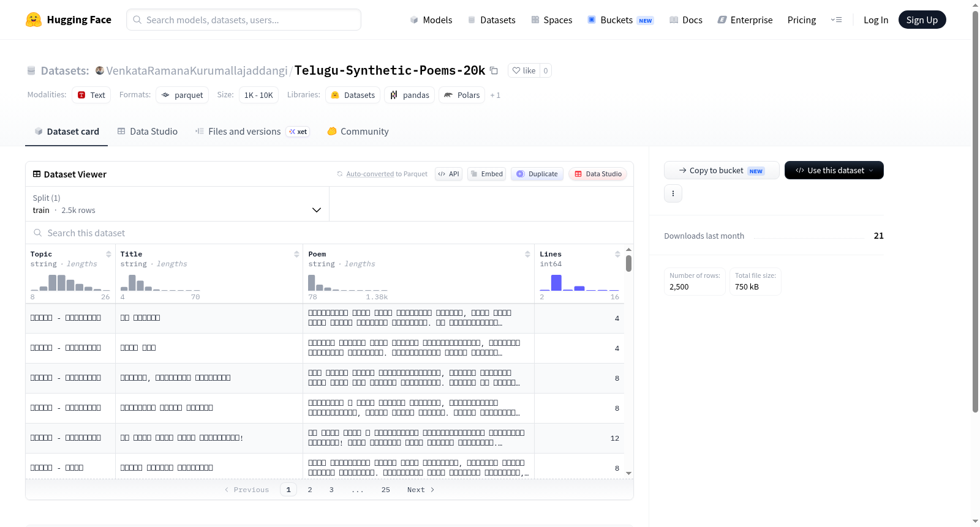Click the Log In link
Viewport: 980px width, 527px height.
click(876, 20)
